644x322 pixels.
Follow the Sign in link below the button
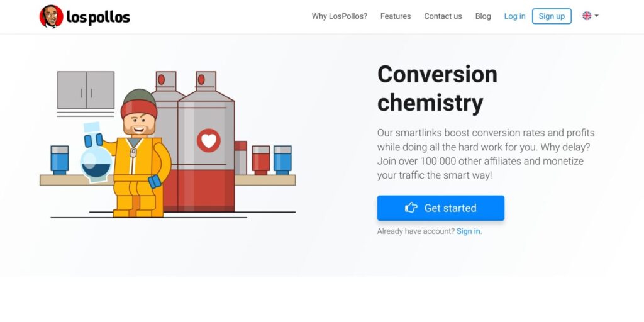click(x=469, y=231)
